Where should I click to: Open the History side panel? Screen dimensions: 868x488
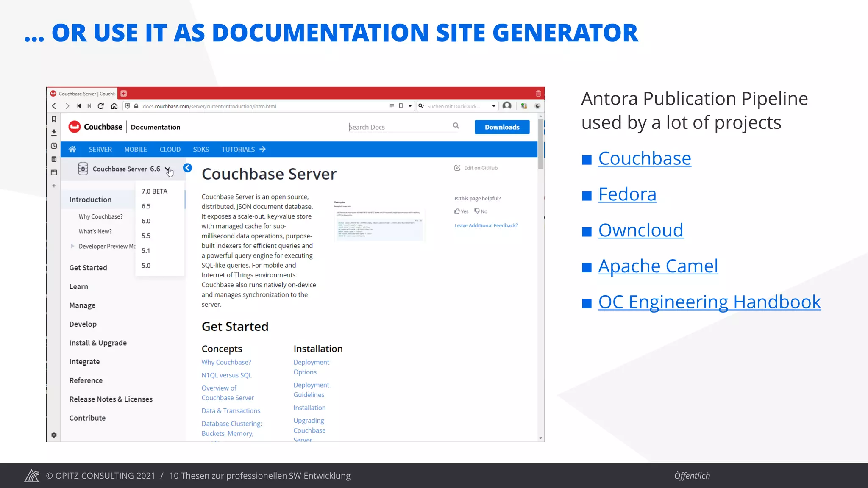tap(54, 146)
